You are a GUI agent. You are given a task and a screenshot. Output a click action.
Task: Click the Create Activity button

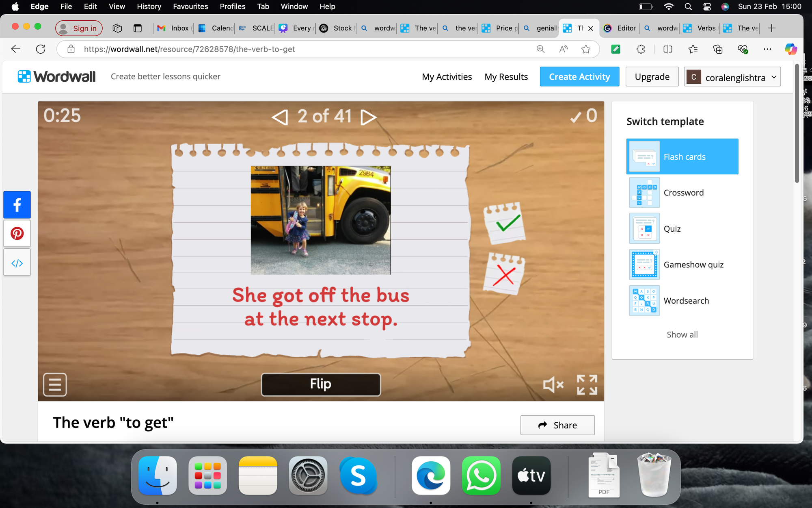[x=579, y=77]
